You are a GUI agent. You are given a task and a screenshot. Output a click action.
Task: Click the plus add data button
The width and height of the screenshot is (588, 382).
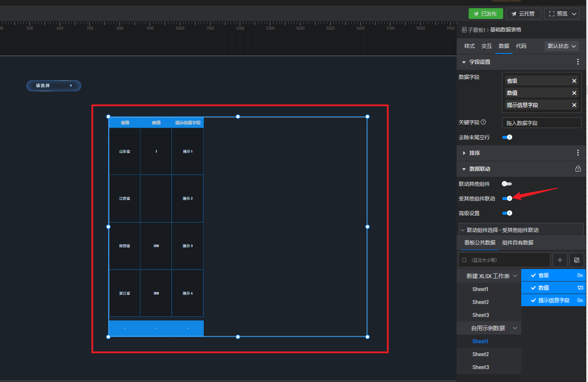560,260
